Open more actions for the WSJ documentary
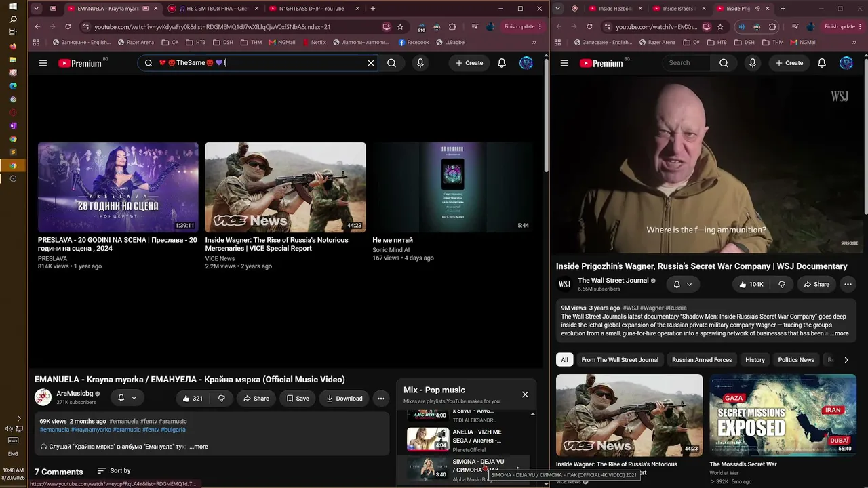 (848, 285)
